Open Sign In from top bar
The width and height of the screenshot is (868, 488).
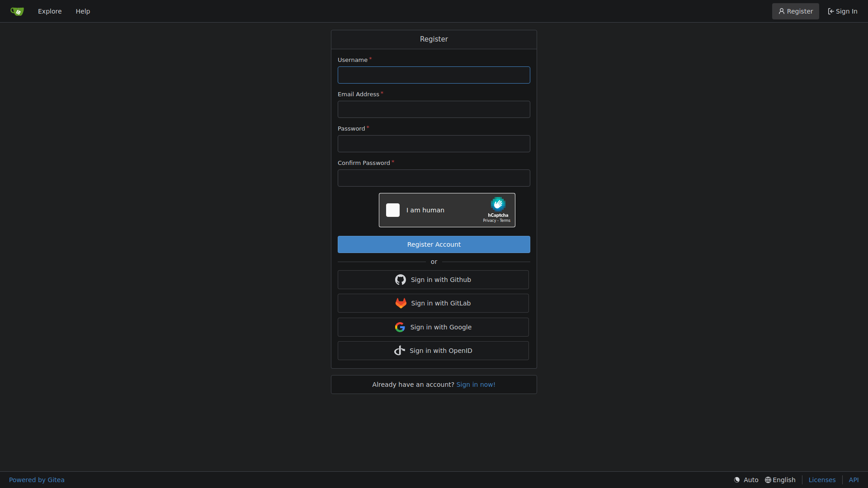[x=842, y=11]
